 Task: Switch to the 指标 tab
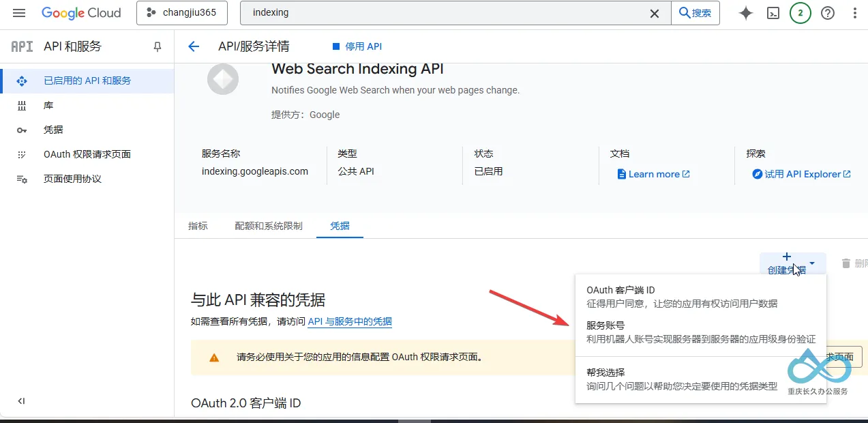[x=198, y=226]
